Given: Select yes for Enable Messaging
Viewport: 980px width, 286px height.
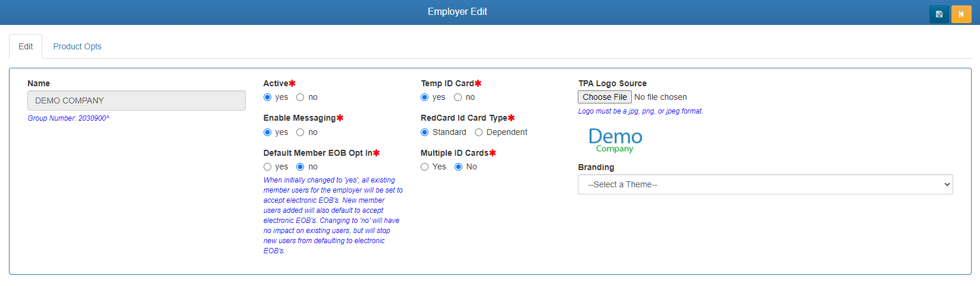Looking at the screenshot, I should pyautogui.click(x=268, y=133).
